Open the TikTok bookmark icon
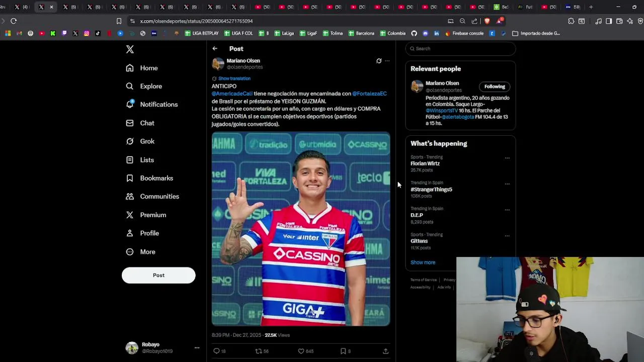 click(x=98, y=33)
